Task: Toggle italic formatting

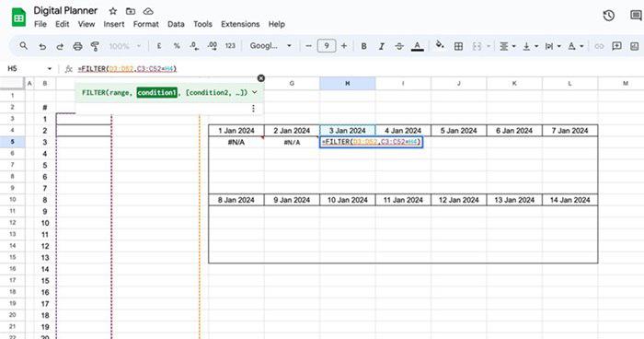Action: tap(382, 46)
